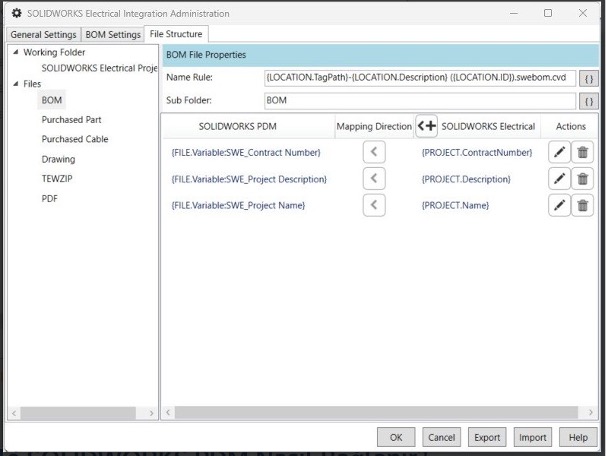Select the File Structure tab
The image size is (606, 456).
pyautogui.click(x=176, y=34)
